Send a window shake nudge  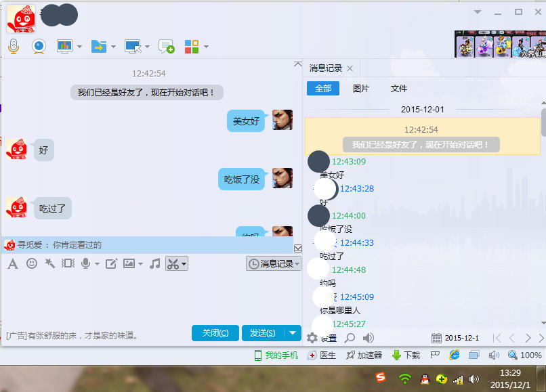click(x=49, y=263)
